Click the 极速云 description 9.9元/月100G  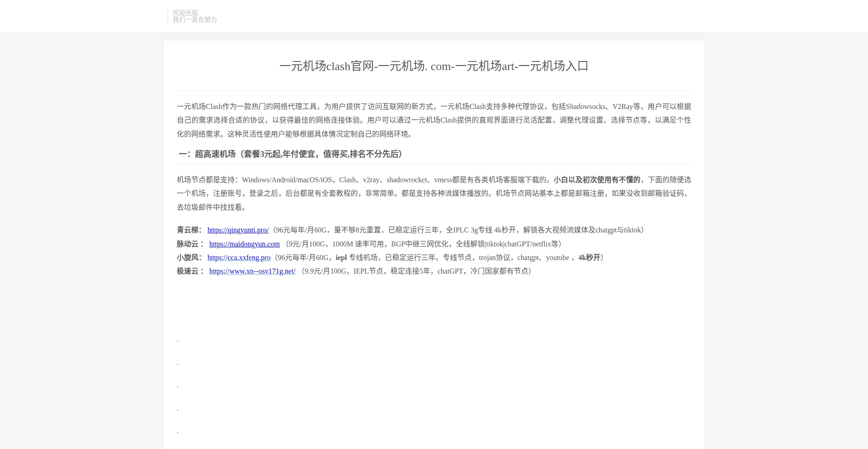pyautogui.click(x=416, y=271)
